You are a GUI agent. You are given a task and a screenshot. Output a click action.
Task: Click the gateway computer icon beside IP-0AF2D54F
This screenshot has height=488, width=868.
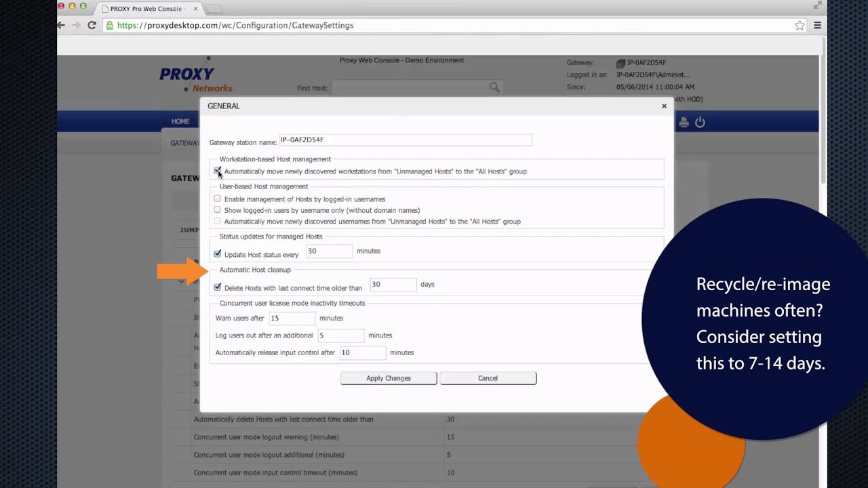coord(620,63)
